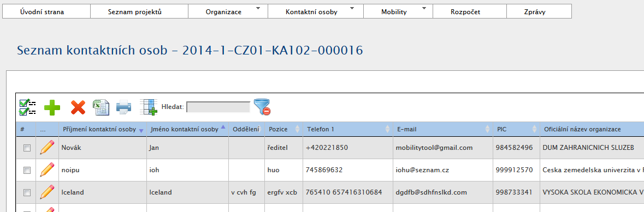Sort by Jméno kontaktní osoby column
Viewport: 644px width, 212px height.
(x=188, y=129)
